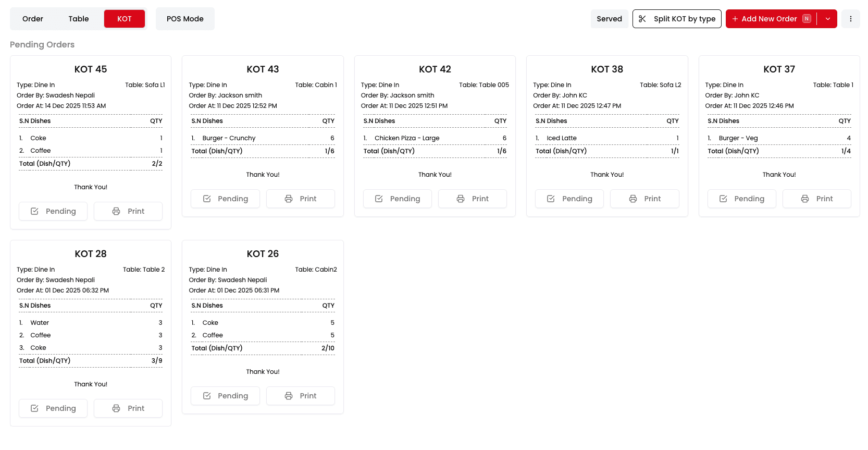Click the scissors icon for Split KOT
868x450 pixels.
tap(642, 19)
